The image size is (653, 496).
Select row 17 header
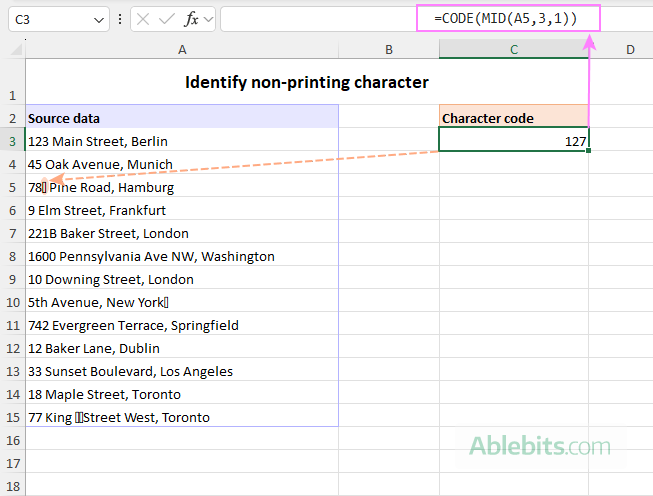12,463
